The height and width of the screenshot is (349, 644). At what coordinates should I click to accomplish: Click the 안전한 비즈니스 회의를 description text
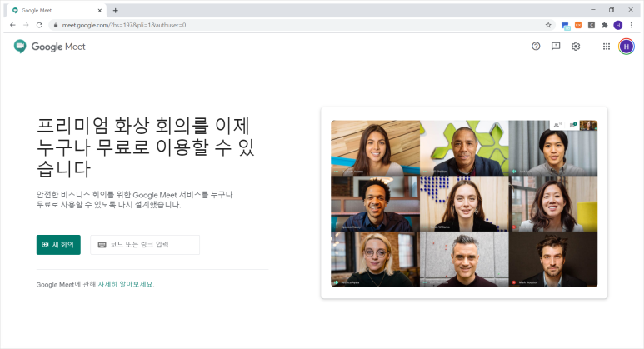[x=135, y=200]
